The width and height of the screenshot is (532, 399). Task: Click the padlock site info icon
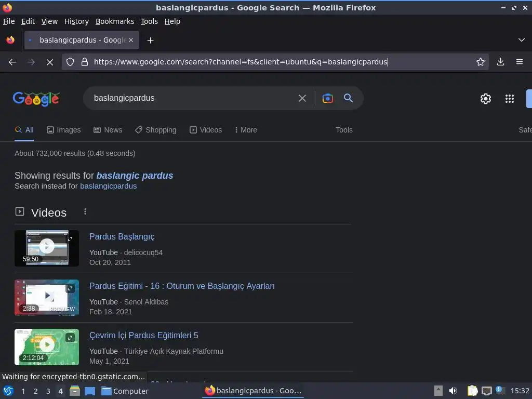pos(85,62)
